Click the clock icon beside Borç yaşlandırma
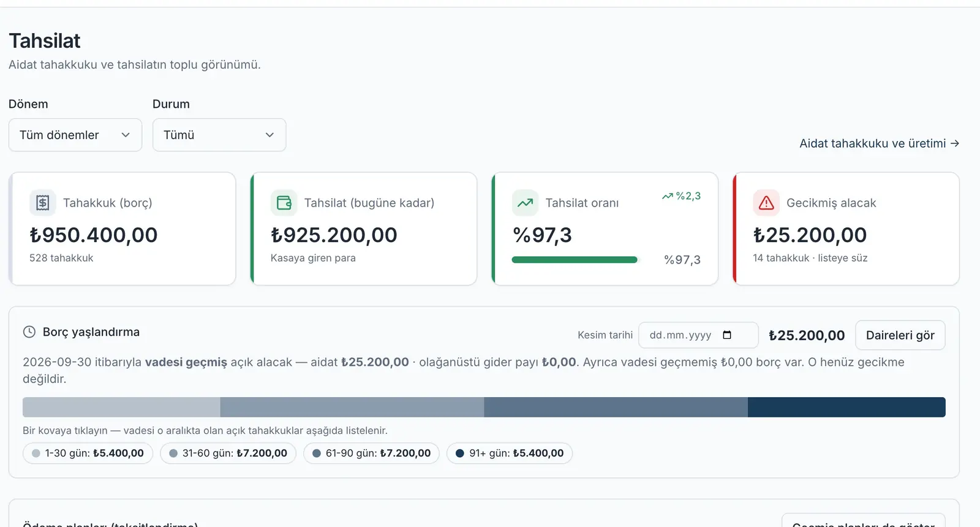Viewport: 980px width, 527px height. (x=29, y=332)
